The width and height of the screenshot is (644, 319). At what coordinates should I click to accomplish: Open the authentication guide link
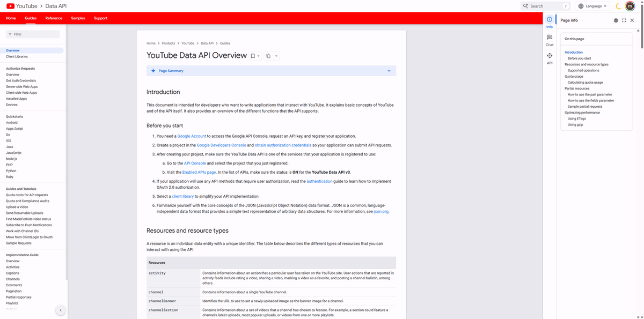click(x=319, y=181)
